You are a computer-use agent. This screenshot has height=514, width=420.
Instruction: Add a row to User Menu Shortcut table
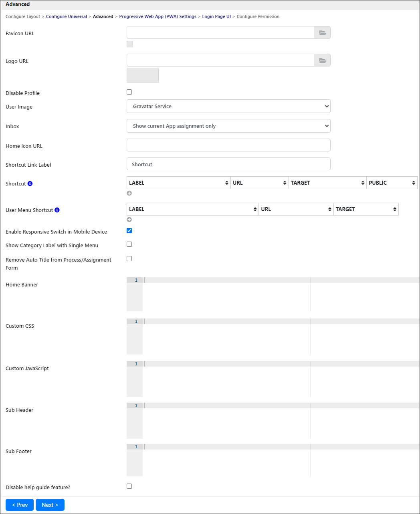click(129, 220)
